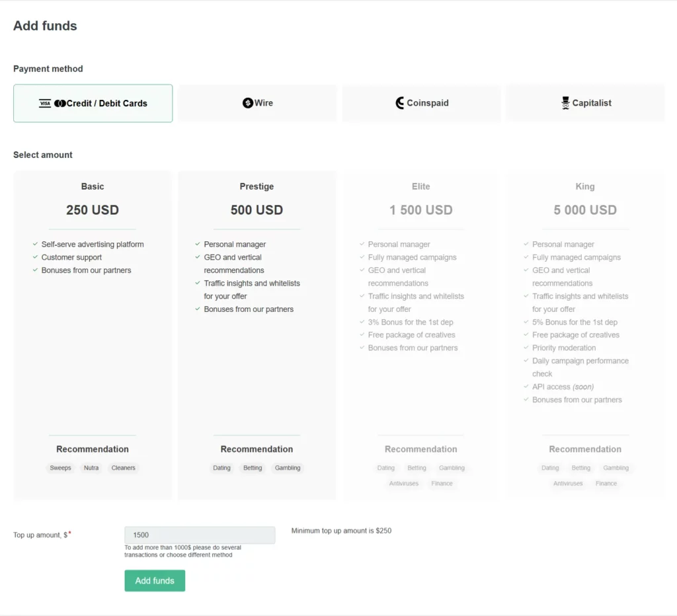Click the Capitalist top-hat icon
This screenshot has height=616, width=677.
tap(565, 103)
